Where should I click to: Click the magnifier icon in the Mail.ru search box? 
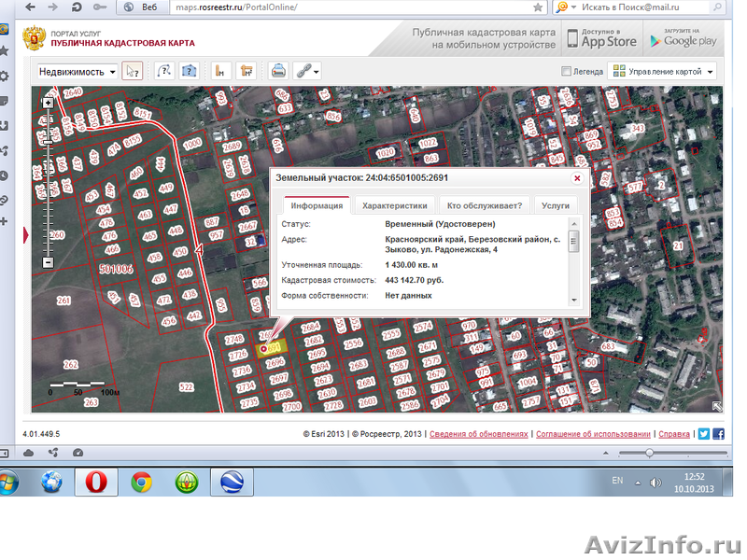(717, 7)
